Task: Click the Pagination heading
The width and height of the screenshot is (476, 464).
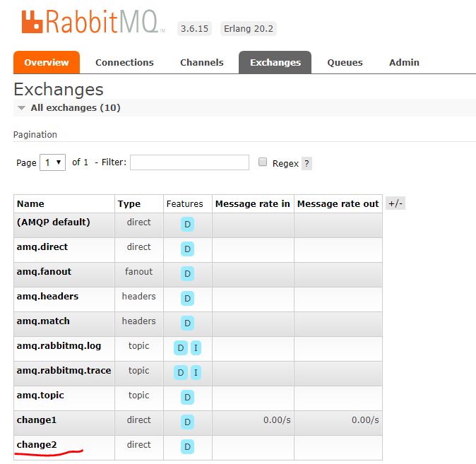Action: 35,134
